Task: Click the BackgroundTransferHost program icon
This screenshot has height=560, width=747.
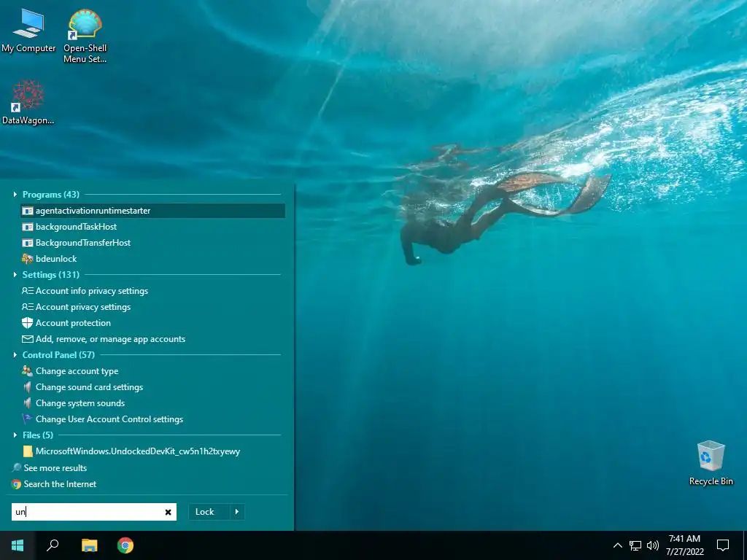Action: click(28, 243)
